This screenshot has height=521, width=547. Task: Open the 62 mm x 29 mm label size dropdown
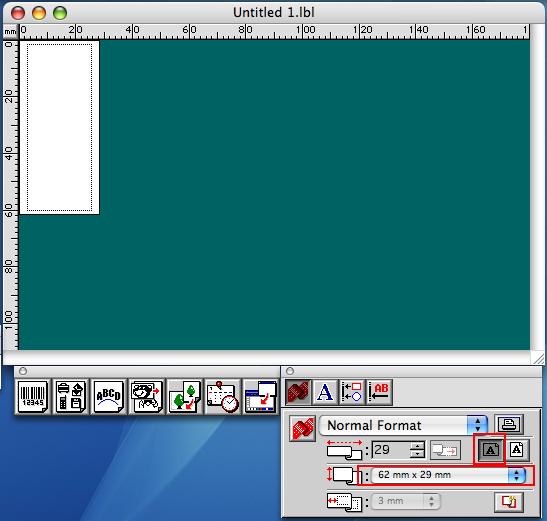point(449,475)
